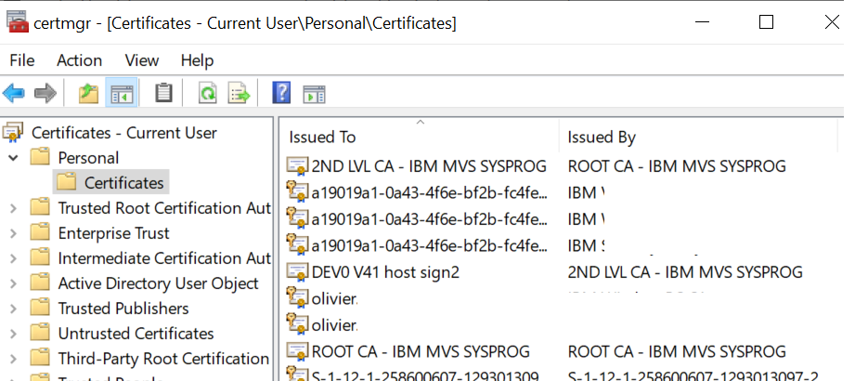Select Active Directory User Object folder

(x=158, y=283)
